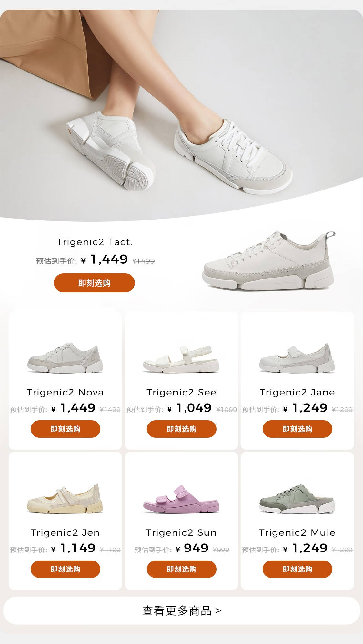Image resolution: width=363 pixels, height=644 pixels.
Task: Tap 即刻选购 under Trigenic2 See
Action: (x=182, y=429)
